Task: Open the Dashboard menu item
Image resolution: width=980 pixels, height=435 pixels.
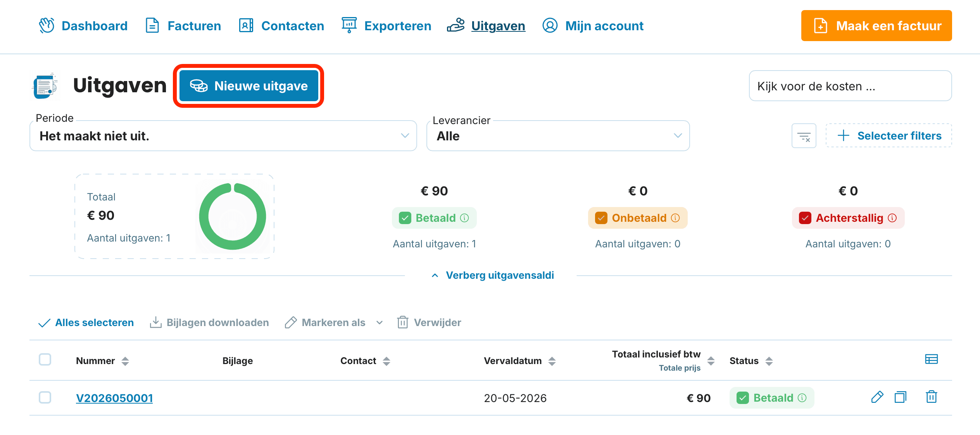Action: tap(83, 26)
